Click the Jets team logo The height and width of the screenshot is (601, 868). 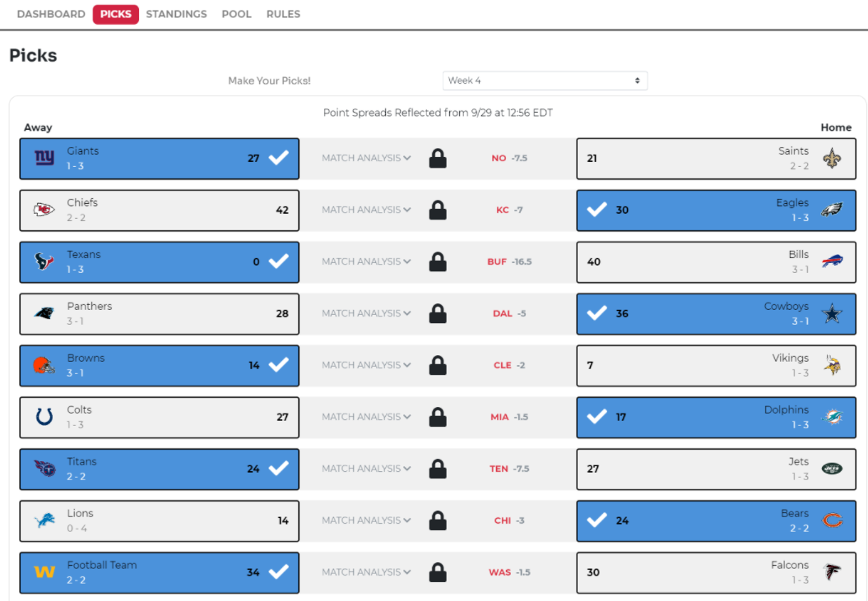[833, 469]
